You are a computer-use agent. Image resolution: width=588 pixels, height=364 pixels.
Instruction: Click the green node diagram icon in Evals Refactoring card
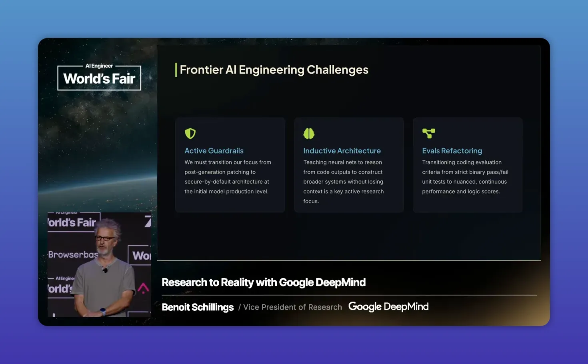click(428, 133)
